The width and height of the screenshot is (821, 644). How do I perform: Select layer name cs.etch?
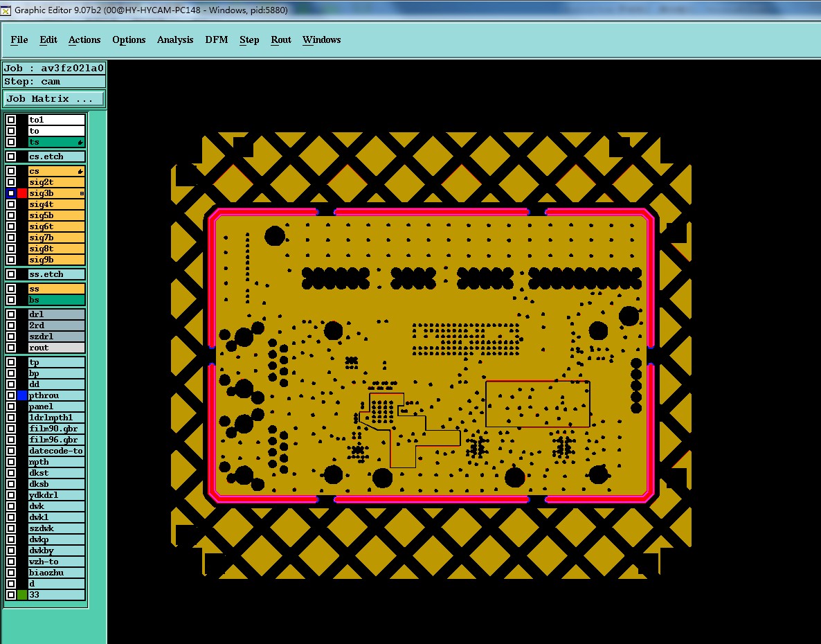pyautogui.click(x=57, y=156)
